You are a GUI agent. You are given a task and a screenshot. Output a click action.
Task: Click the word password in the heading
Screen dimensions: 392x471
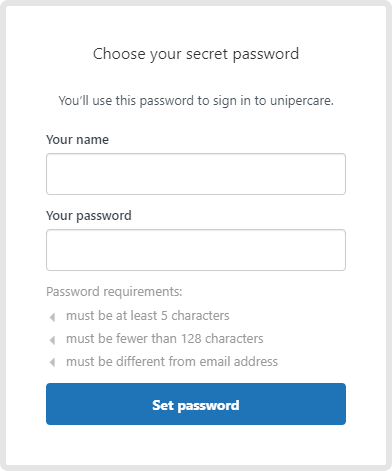pyautogui.click(x=266, y=55)
